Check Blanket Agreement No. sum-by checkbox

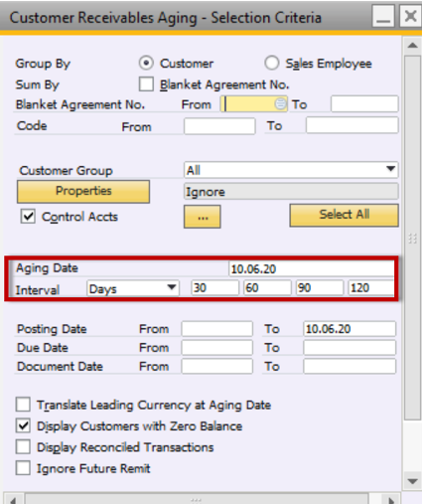tap(146, 84)
